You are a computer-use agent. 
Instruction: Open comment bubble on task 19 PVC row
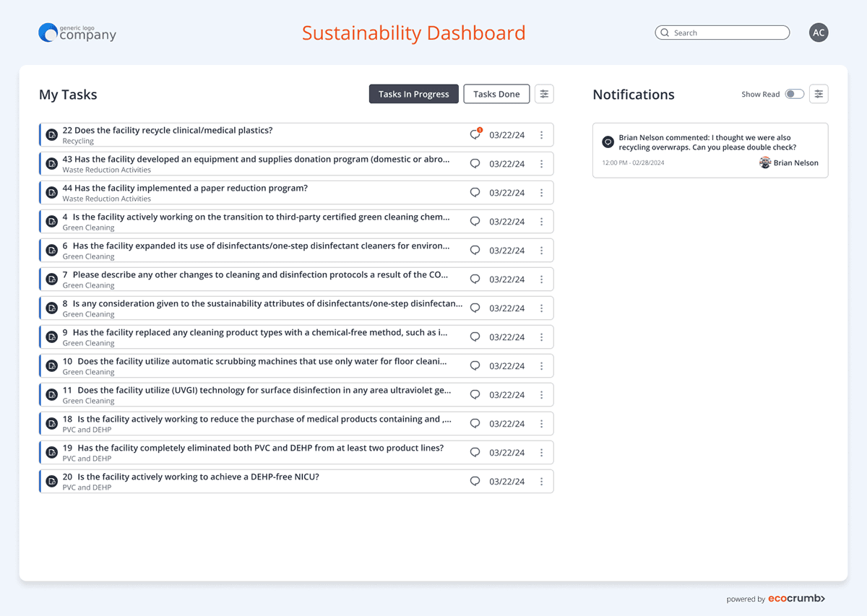pyautogui.click(x=475, y=453)
